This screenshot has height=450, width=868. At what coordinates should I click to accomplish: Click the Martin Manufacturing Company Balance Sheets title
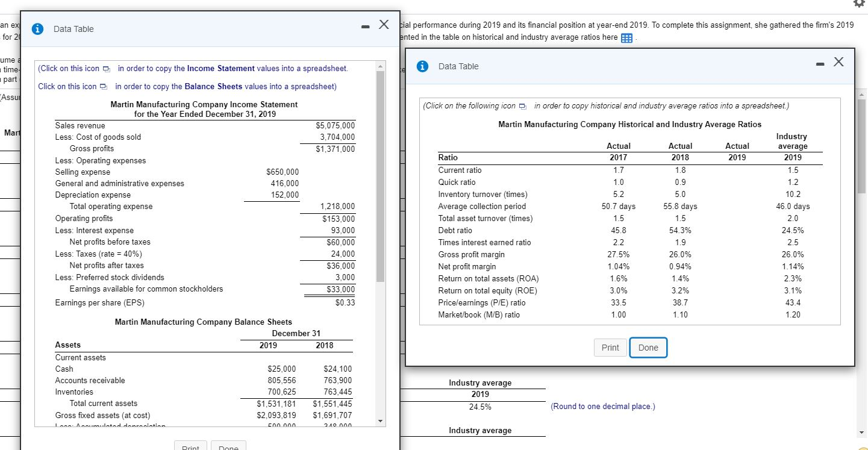[203, 322]
